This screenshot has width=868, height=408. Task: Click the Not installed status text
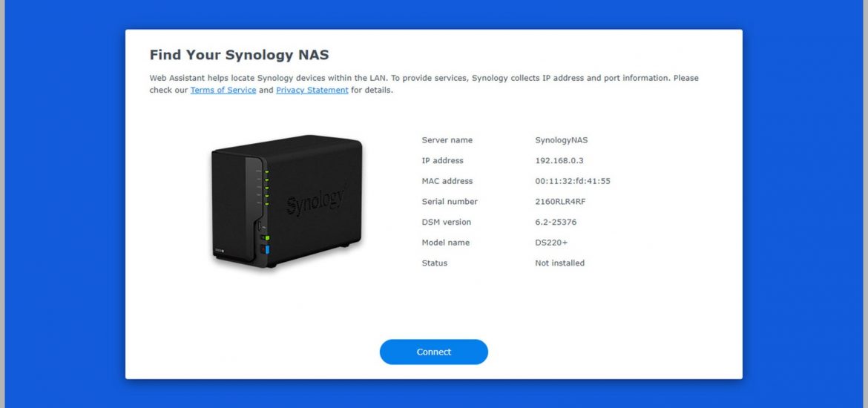tap(559, 263)
